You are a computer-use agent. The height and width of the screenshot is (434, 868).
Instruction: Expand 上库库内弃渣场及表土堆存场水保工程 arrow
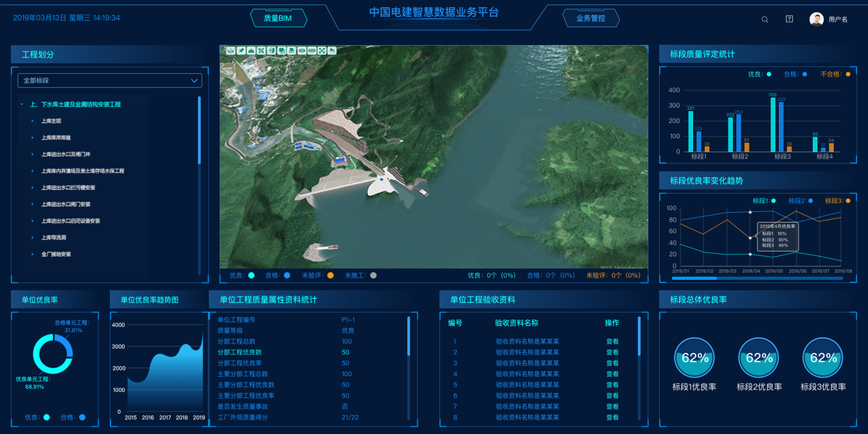(x=33, y=171)
